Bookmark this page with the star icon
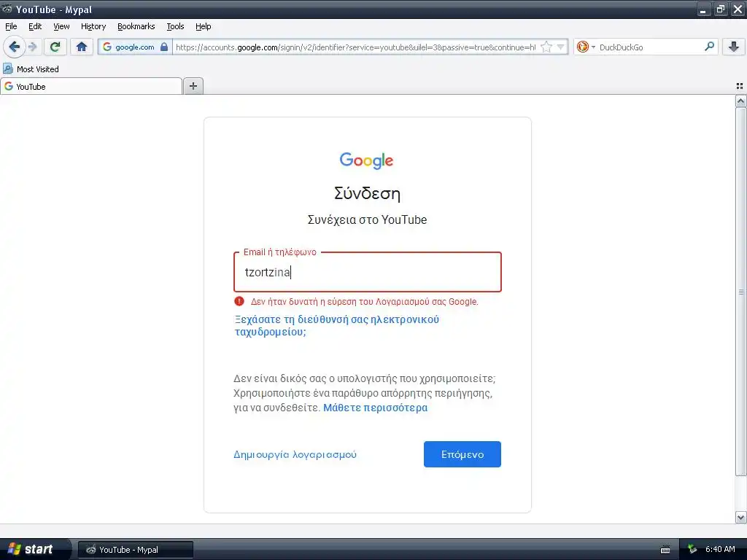Image resolution: width=747 pixels, height=560 pixels. (x=546, y=47)
